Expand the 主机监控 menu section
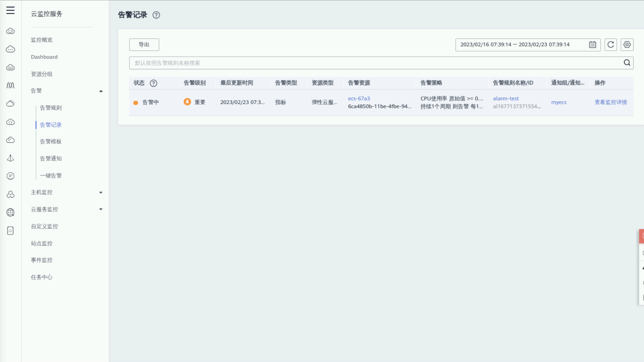This screenshot has height=362, width=644. click(101, 192)
